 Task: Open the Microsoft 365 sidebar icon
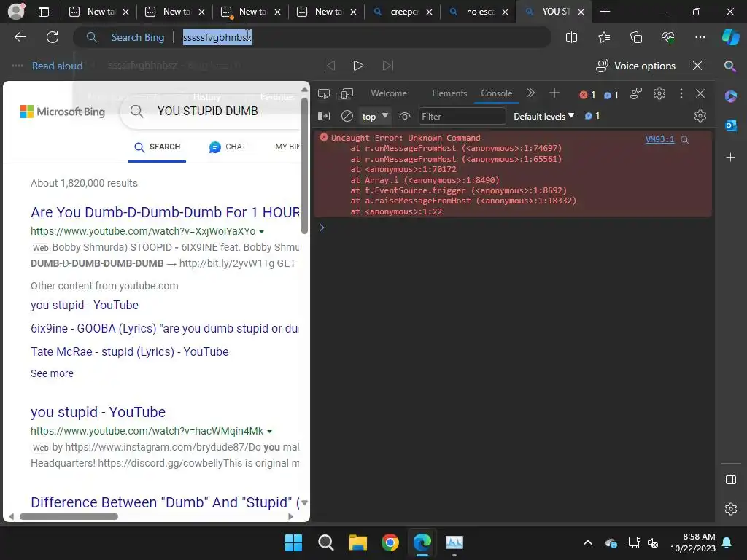point(730,97)
